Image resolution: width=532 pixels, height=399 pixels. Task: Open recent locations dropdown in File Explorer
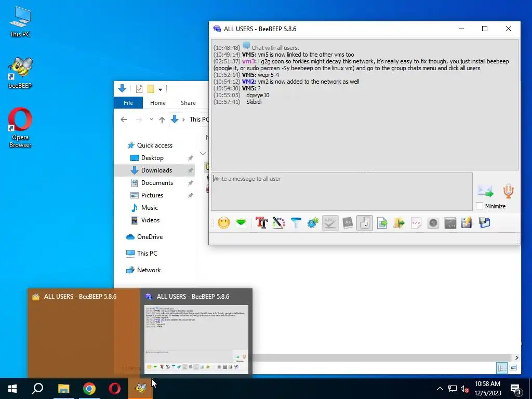tap(151, 119)
